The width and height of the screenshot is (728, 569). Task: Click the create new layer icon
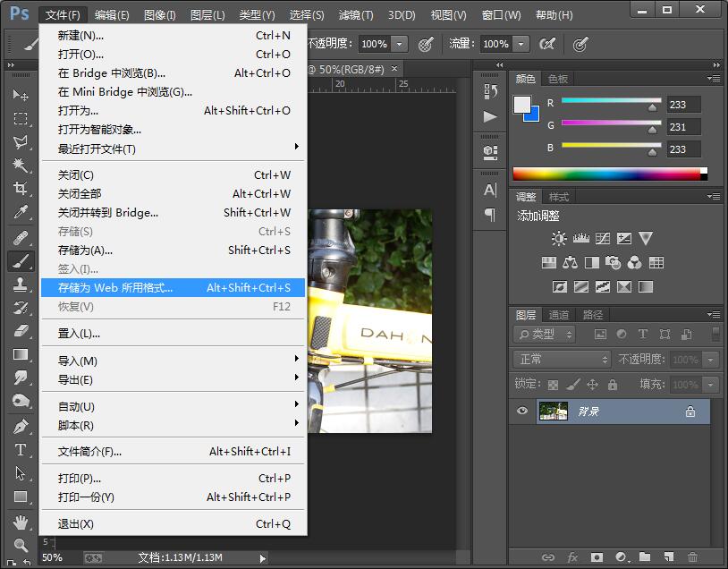pos(667,557)
